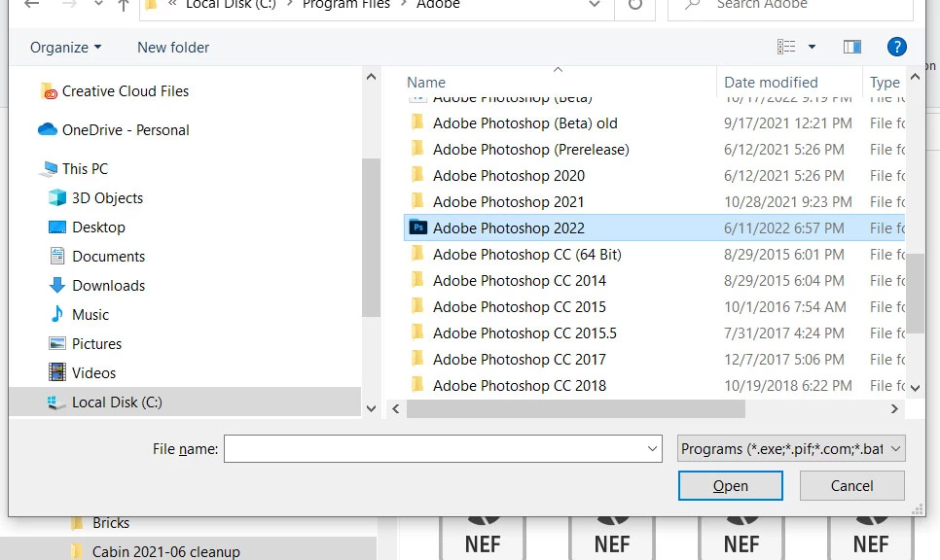Open Pictures in navigation pane
Screen dimensions: 940x560
pos(96,344)
